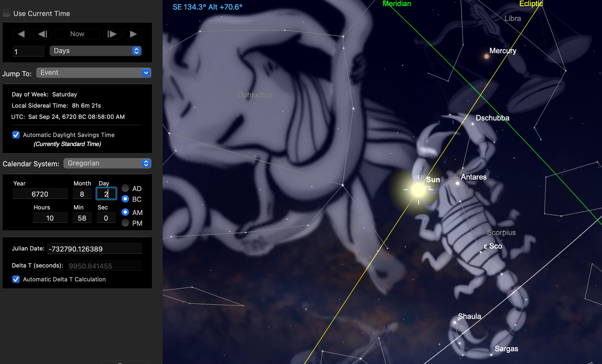Viewport: 602px width, 364px height.
Task: Click the green Meridian label
Action: pyautogui.click(x=397, y=4)
